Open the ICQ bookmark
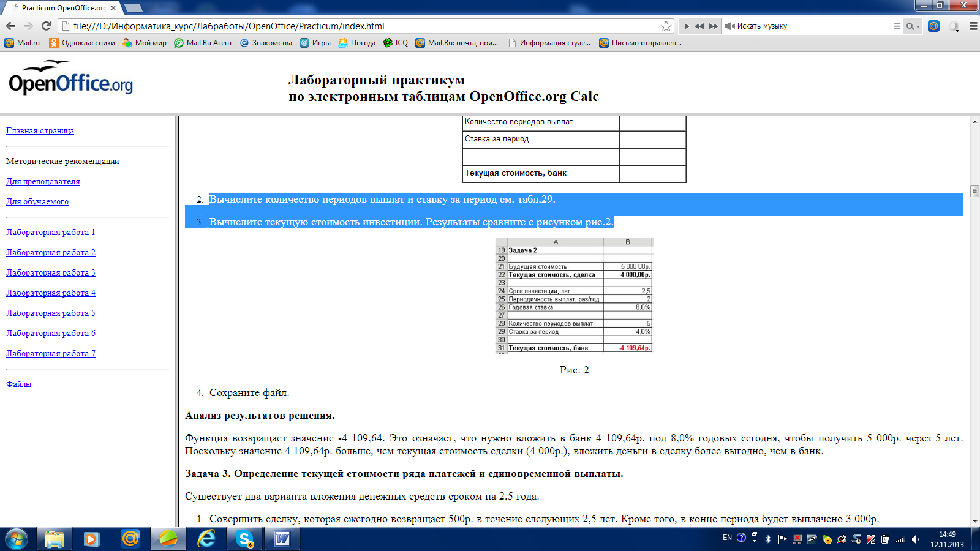 (x=396, y=43)
